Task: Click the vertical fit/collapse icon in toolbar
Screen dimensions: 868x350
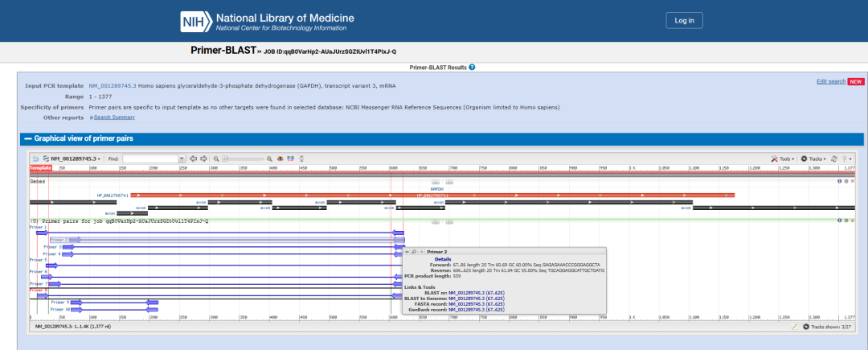Action: coord(301,159)
